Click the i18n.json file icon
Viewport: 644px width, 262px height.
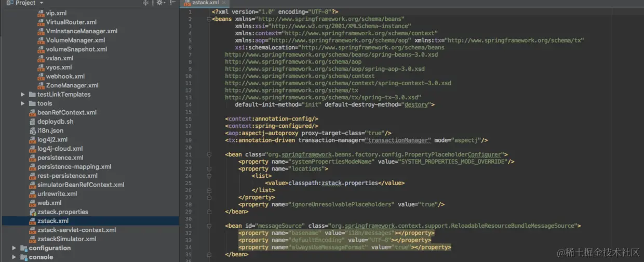[x=32, y=130]
